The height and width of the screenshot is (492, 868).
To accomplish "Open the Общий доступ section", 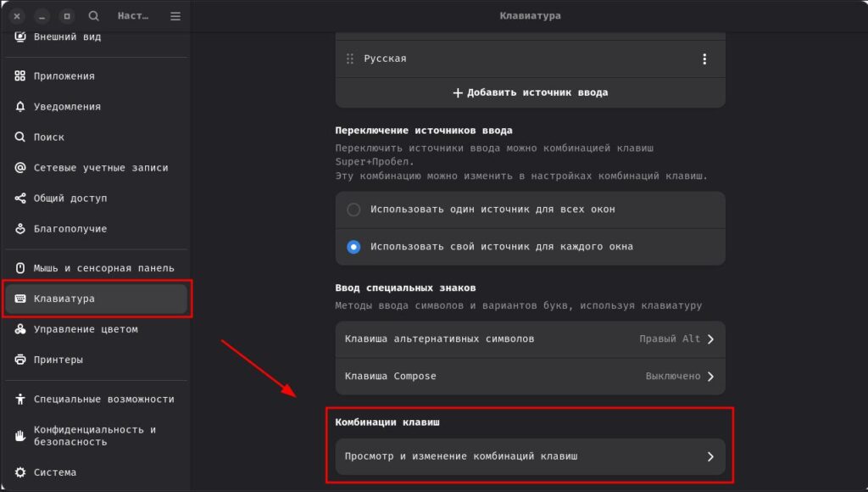I will [x=97, y=198].
